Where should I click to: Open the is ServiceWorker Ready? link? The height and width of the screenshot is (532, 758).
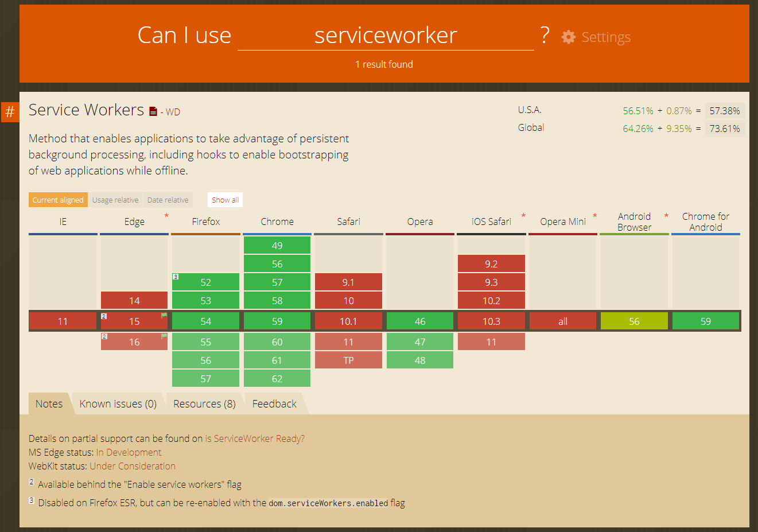pos(255,438)
